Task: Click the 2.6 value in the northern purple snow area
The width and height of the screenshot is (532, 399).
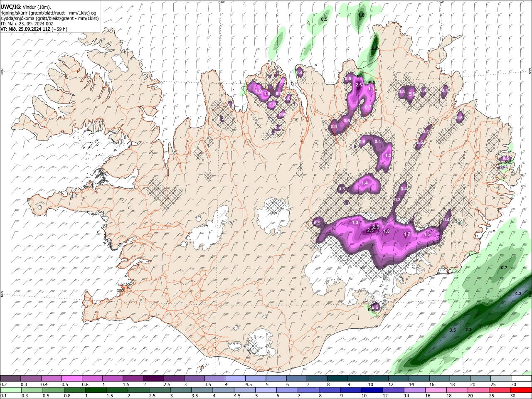Action: point(359,85)
